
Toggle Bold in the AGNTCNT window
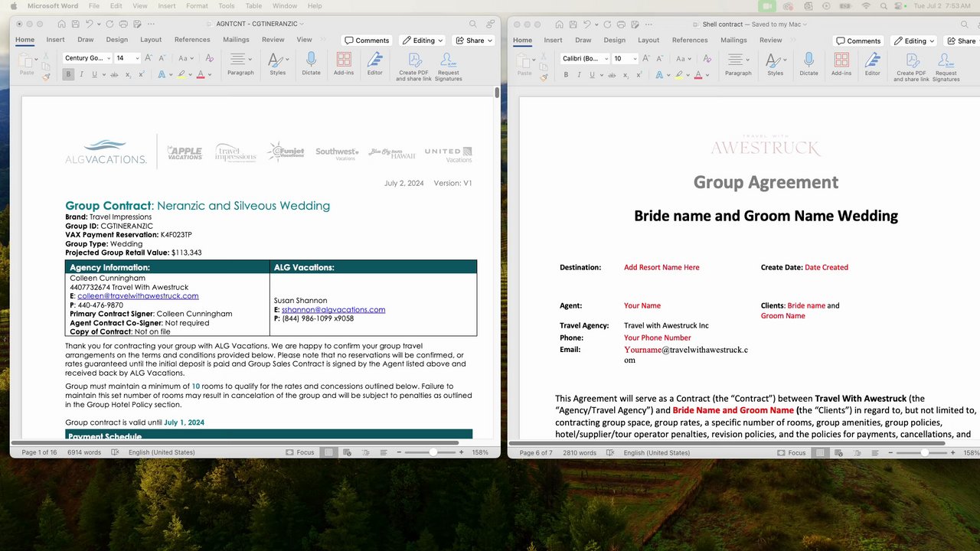coord(69,75)
